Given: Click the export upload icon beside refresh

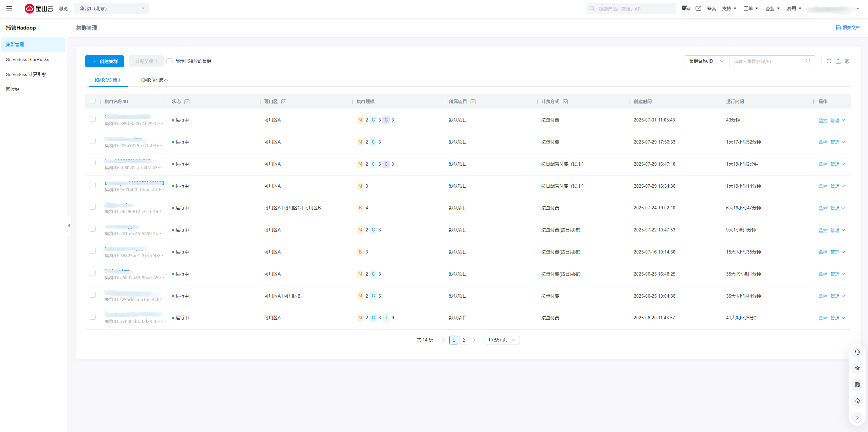Looking at the screenshot, I should (x=838, y=61).
